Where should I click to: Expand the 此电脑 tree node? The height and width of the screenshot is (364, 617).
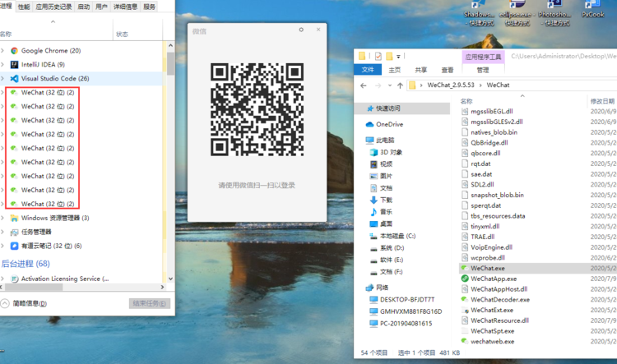360,141
